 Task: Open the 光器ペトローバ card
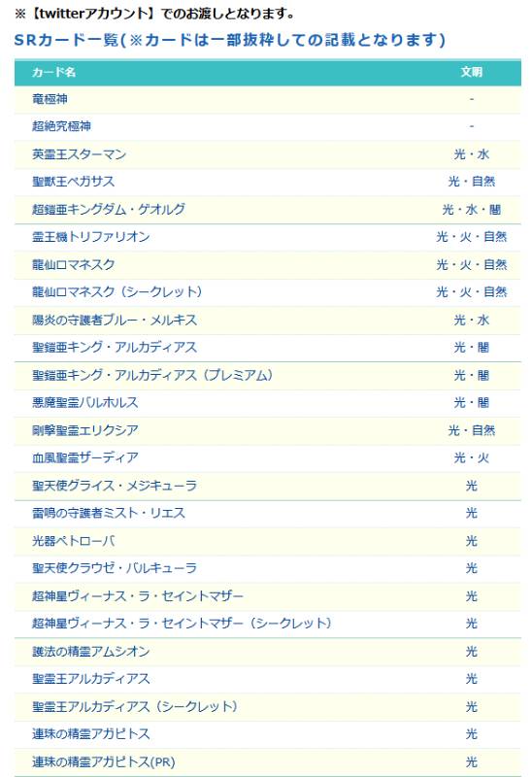(74, 541)
